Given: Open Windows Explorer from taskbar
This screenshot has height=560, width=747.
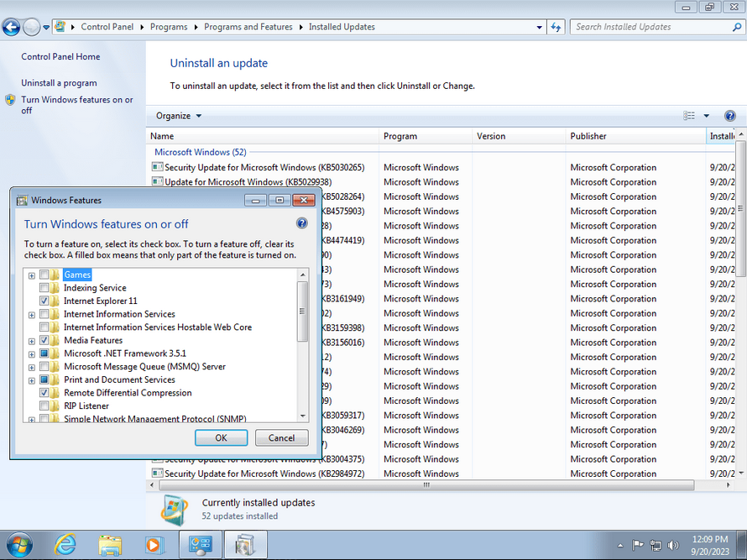Looking at the screenshot, I should point(110,545).
